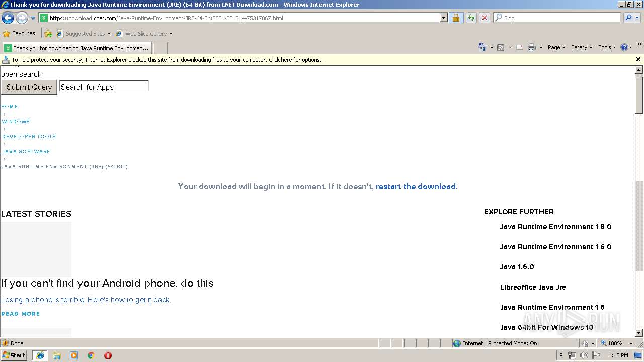Viewport: 644px width, 362px height.
Task: Open the Print options dropdown arrow
Action: 541,47
